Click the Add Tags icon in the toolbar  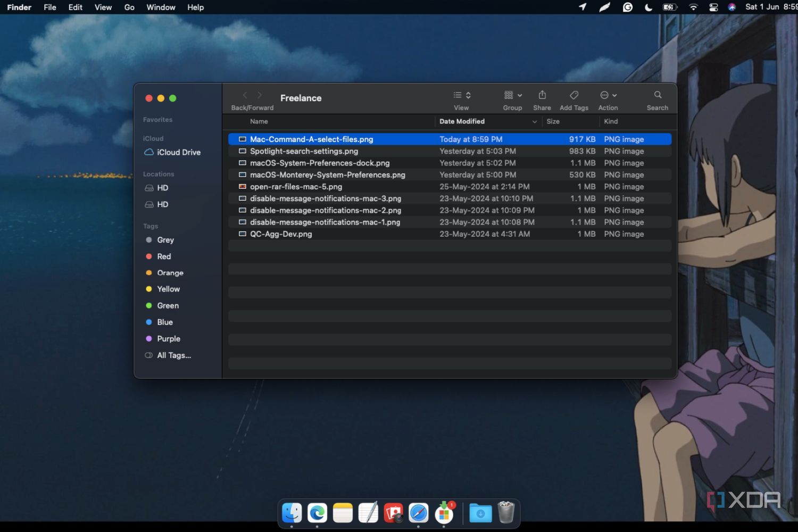tap(573, 98)
